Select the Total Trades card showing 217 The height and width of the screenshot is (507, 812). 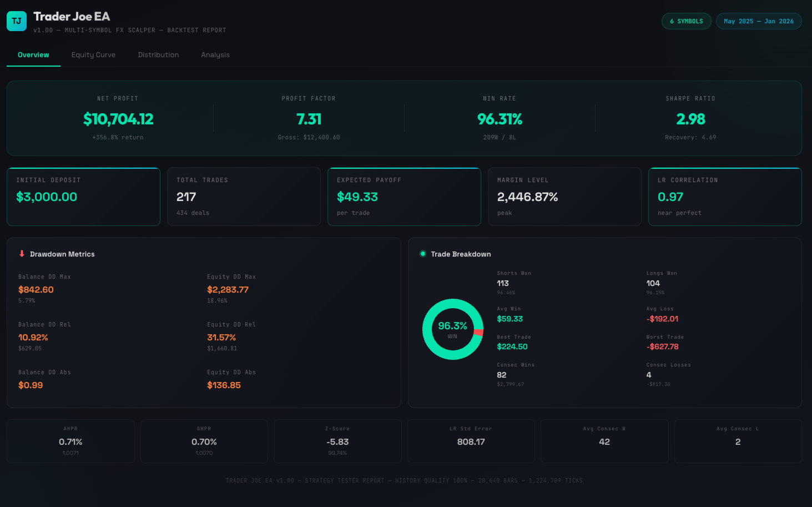pyautogui.click(x=244, y=197)
